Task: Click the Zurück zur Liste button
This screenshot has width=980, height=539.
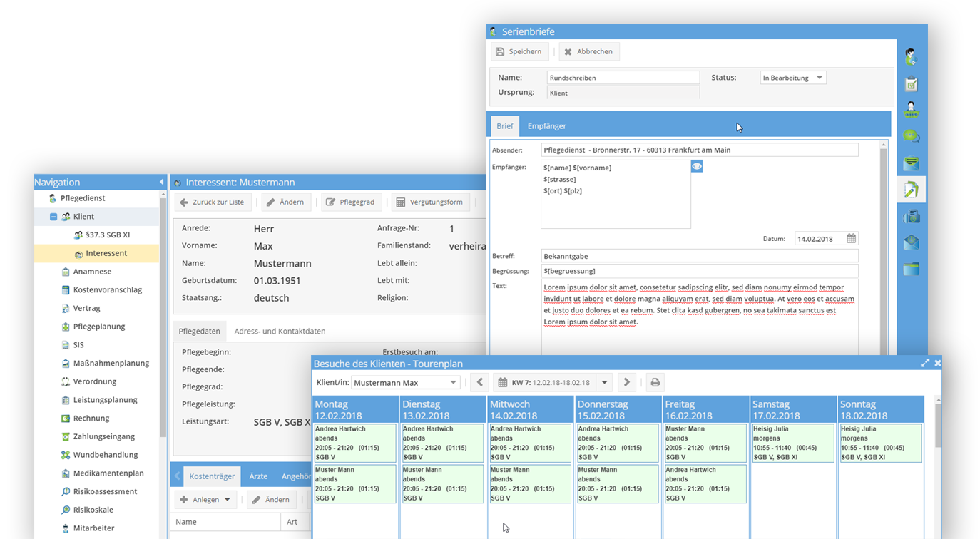Action: 213,202
